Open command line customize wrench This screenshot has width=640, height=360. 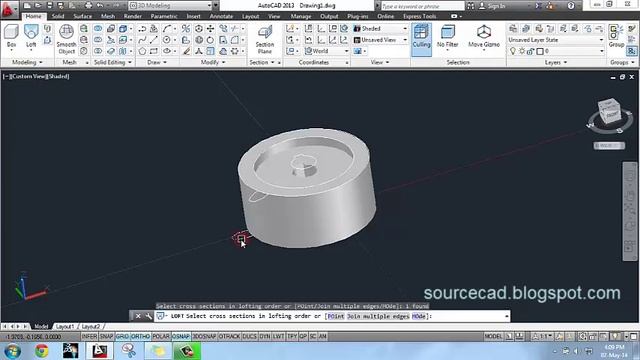coord(148,316)
